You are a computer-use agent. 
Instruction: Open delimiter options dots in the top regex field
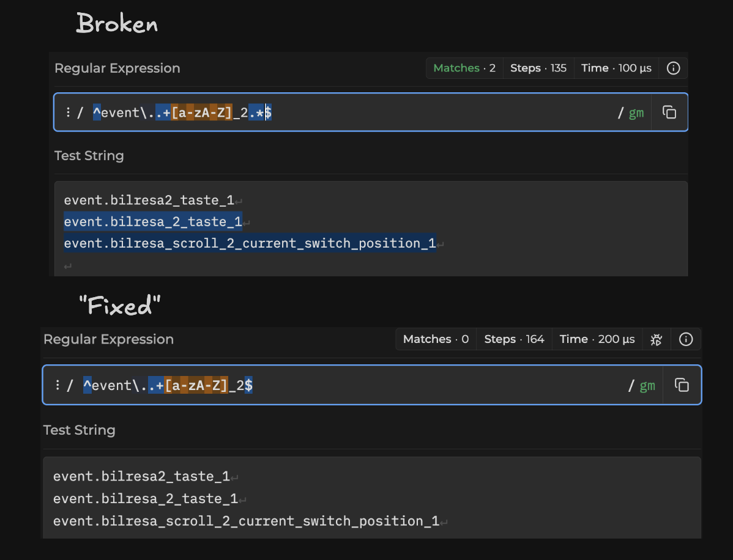tap(69, 112)
